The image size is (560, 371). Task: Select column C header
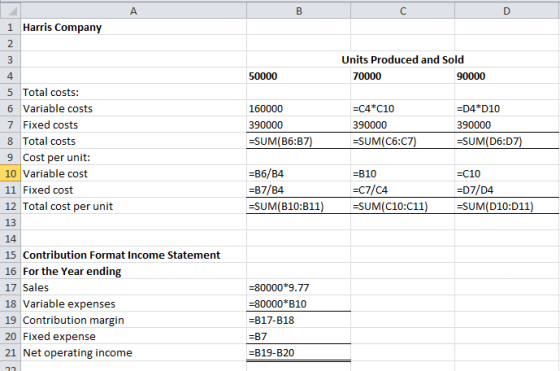[402, 11]
